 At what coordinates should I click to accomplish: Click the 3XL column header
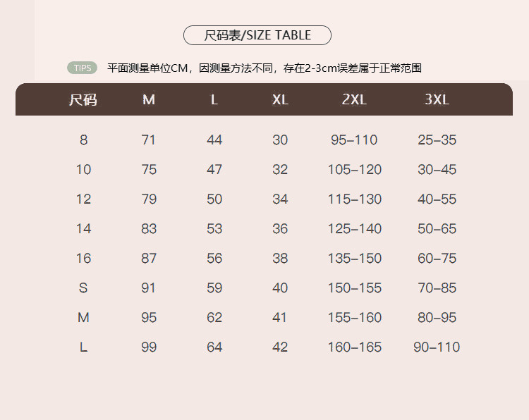[437, 100]
